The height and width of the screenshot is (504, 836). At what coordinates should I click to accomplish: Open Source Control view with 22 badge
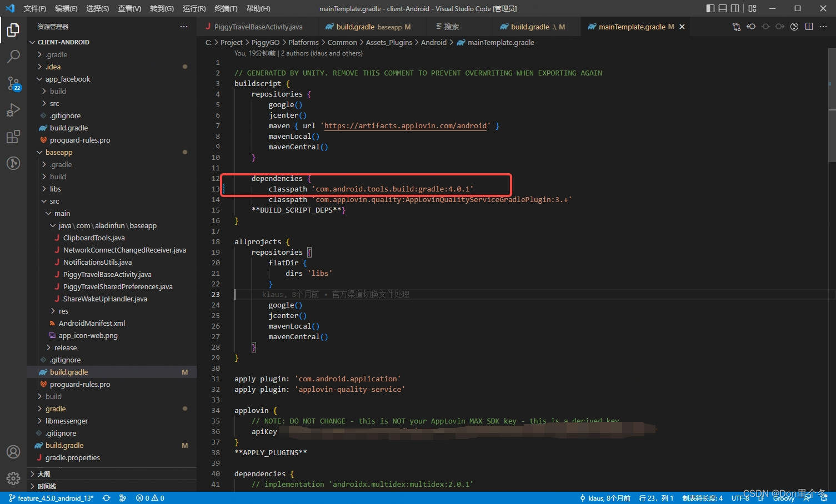pyautogui.click(x=13, y=83)
